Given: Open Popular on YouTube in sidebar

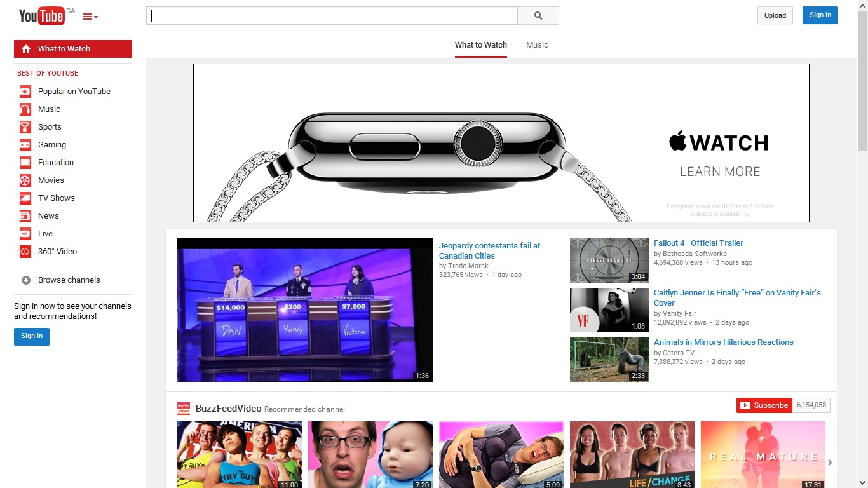Looking at the screenshot, I should pyautogui.click(x=74, y=91).
